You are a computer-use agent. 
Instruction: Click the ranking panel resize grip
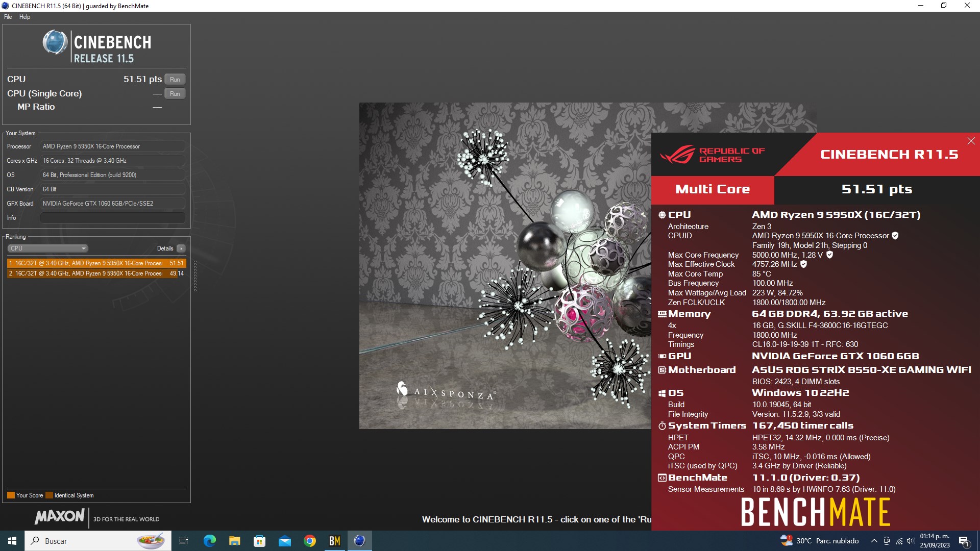(195, 276)
